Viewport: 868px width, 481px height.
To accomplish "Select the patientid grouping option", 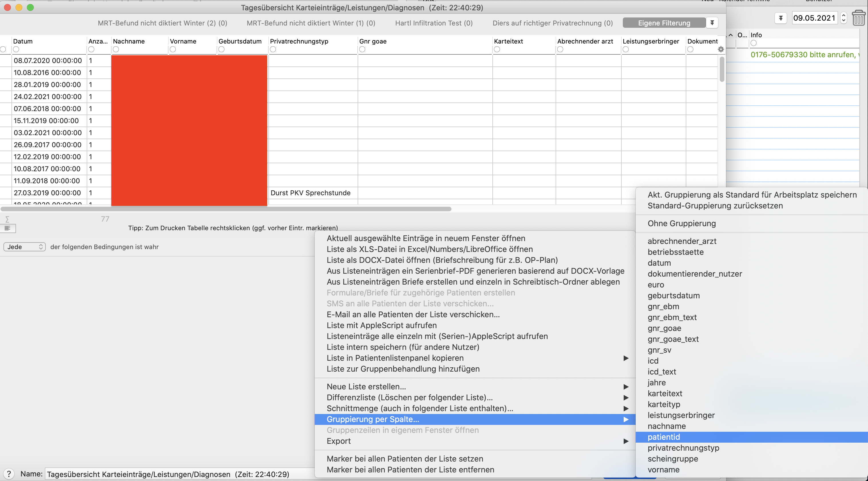I will click(x=751, y=437).
